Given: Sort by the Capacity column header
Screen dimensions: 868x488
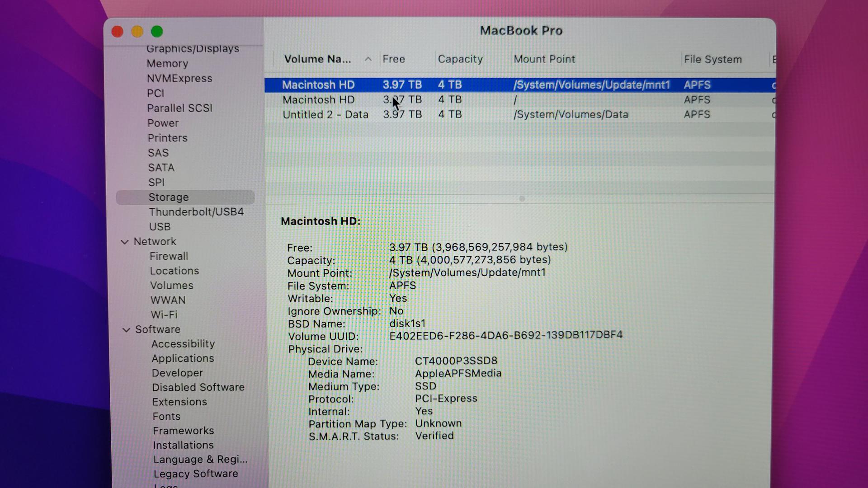Looking at the screenshot, I should [x=460, y=59].
